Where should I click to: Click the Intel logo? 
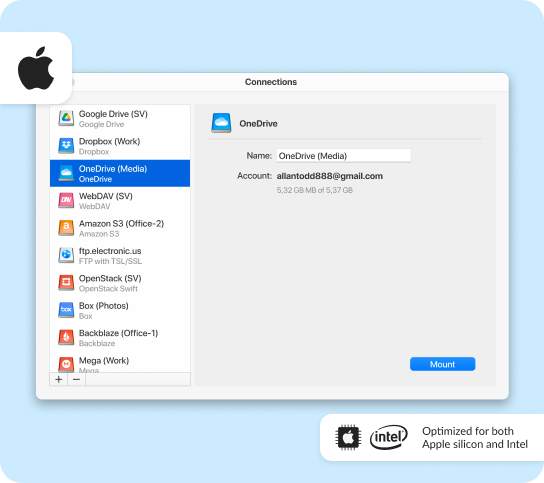pyautogui.click(x=389, y=437)
